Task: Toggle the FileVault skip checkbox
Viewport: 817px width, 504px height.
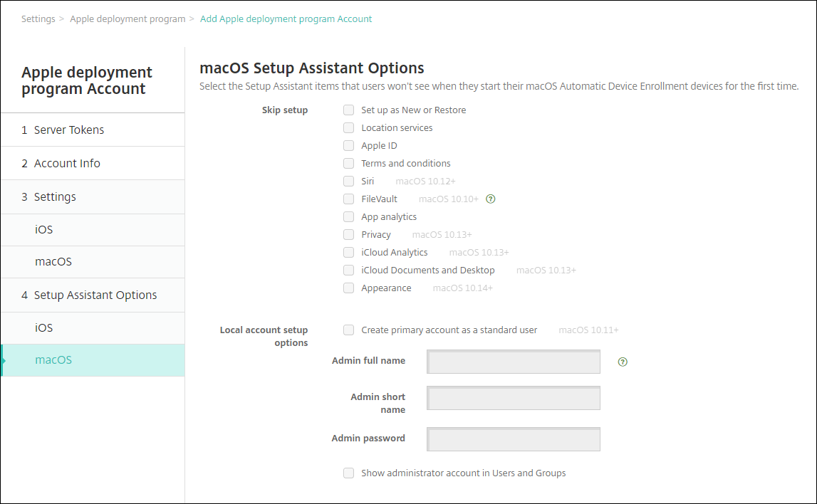Action: coord(349,199)
